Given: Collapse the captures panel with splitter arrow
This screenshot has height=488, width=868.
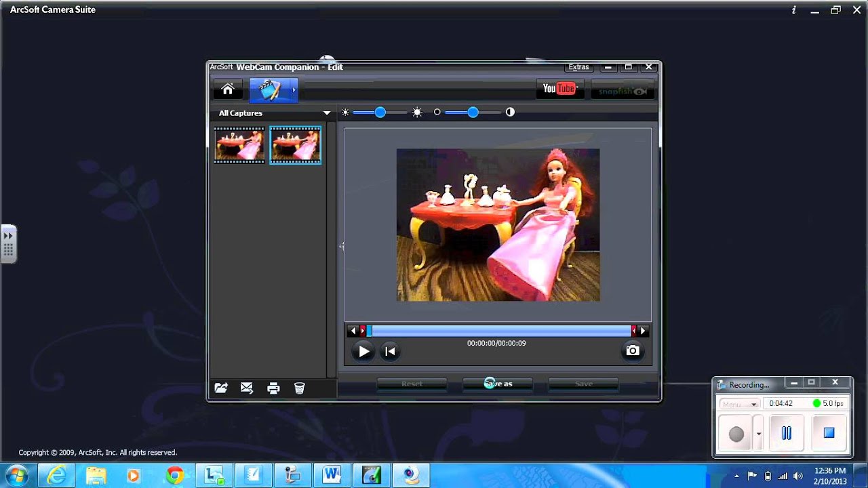Looking at the screenshot, I should (x=342, y=247).
